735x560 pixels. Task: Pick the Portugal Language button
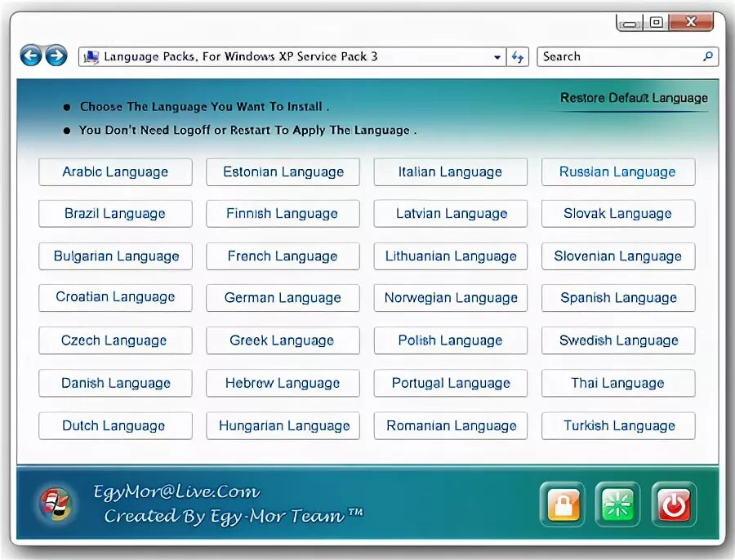[x=451, y=384]
